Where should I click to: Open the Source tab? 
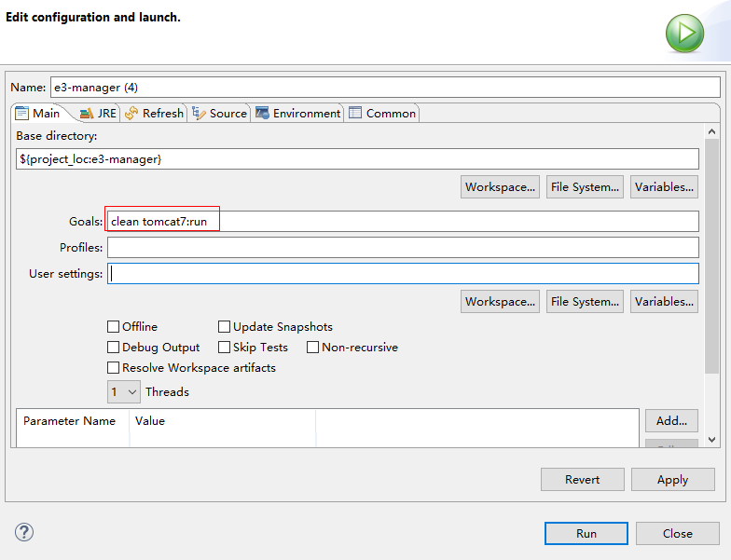coord(220,114)
